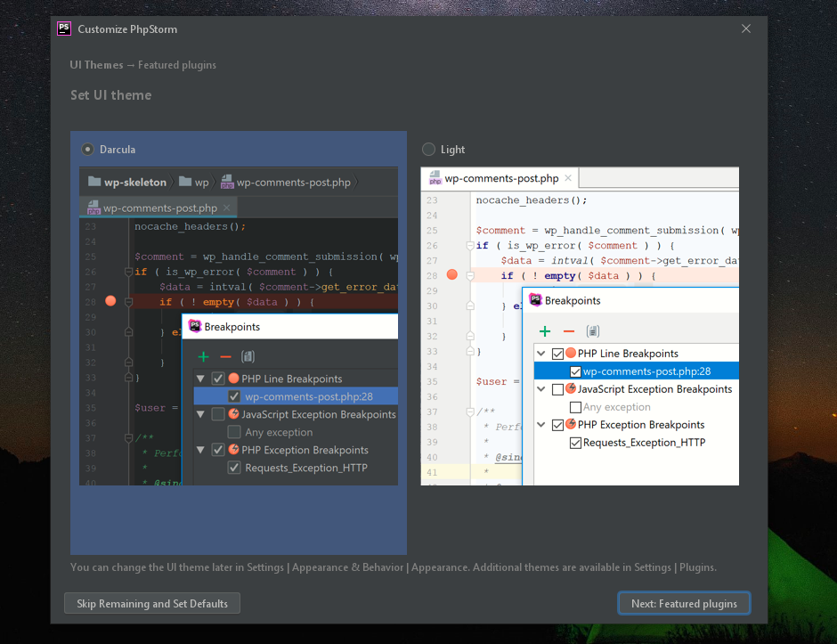Image resolution: width=837 pixels, height=644 pixels.
Task: Click Skip Remaining and Set Defaults
Action: (x=152, y=603)
